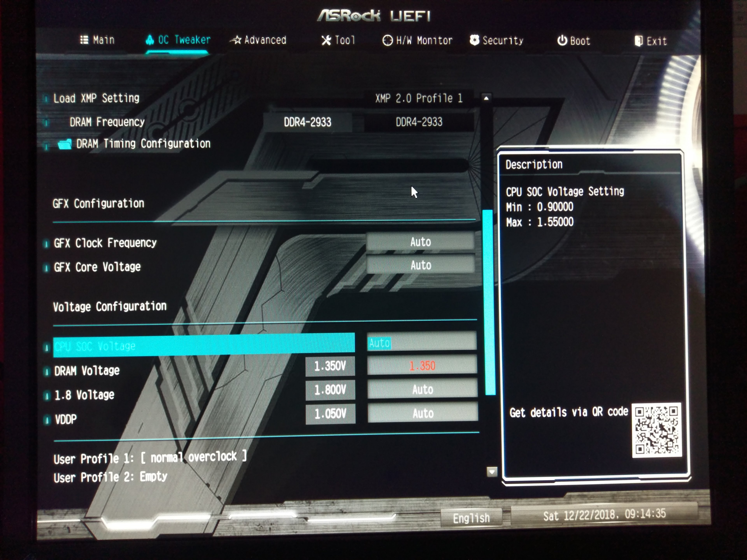Click the H/W Monitor gauge icon
The width and height of the screenshot is (747, 560).
387,40
